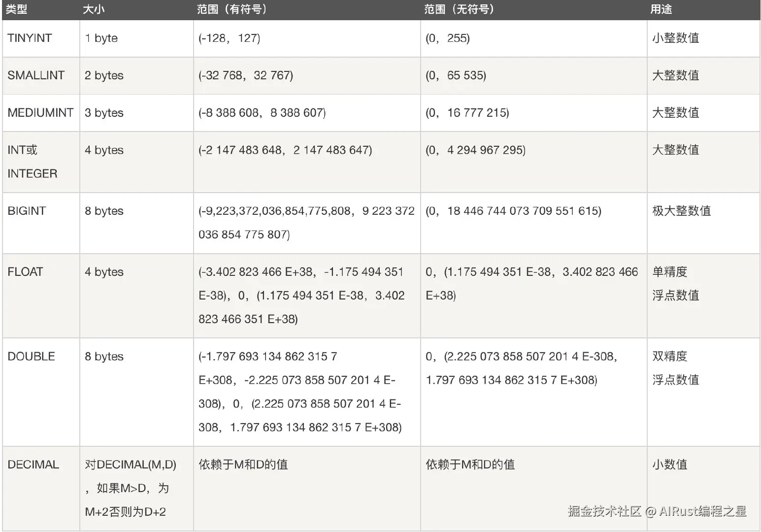
Task: Select the 3 bytes size cell
Action: tap(136, 113)
